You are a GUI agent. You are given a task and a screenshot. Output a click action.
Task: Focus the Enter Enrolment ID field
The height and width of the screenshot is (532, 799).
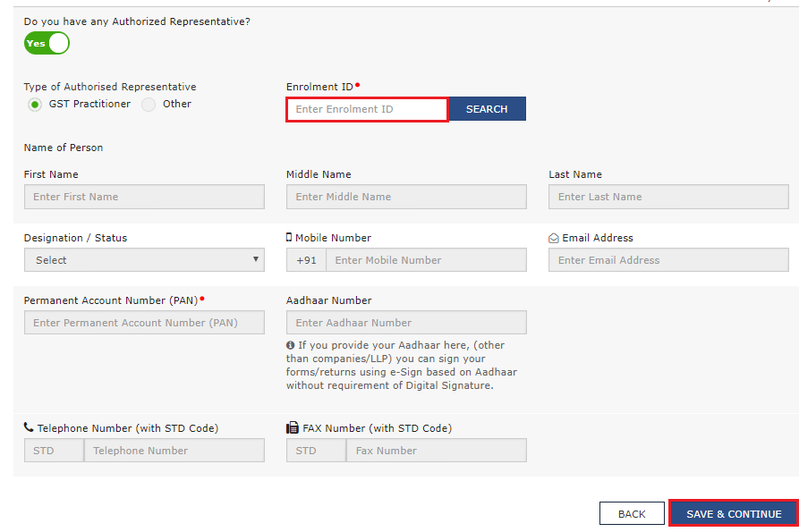tap(367, 109)
